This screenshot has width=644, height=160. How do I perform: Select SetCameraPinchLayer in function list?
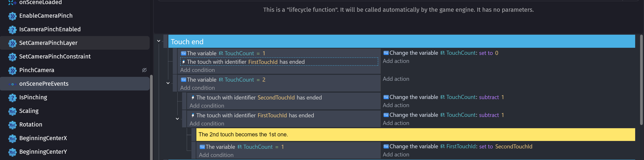click(48, 43)
